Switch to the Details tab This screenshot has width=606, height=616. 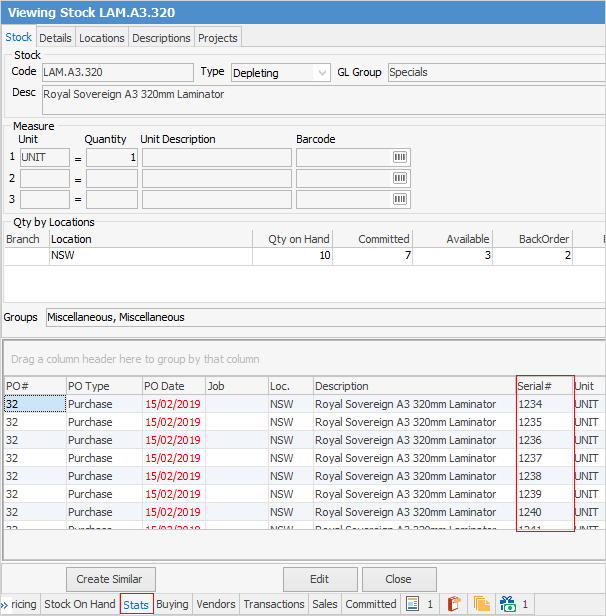coord(55,38)
